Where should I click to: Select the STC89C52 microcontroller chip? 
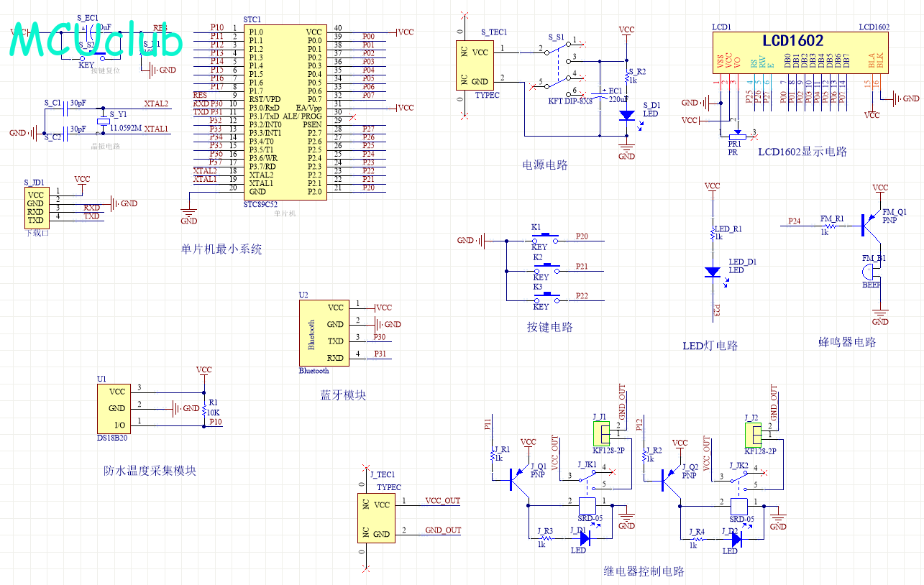pyautogui.click(x=285, y=112)
